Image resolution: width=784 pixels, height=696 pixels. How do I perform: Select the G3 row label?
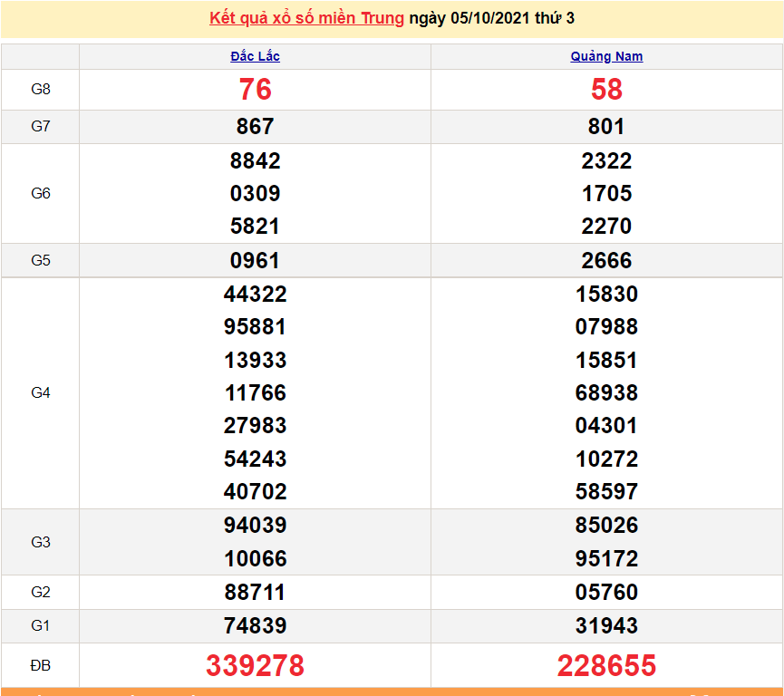[x=40, y=542]
